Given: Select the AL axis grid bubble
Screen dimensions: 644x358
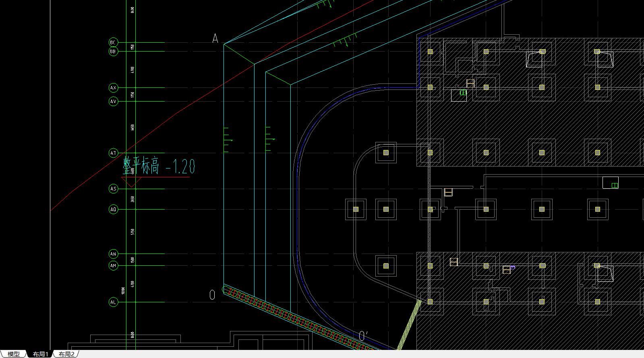Looking at the screenshot, I should pyautogui.click(x=113, y=302).
